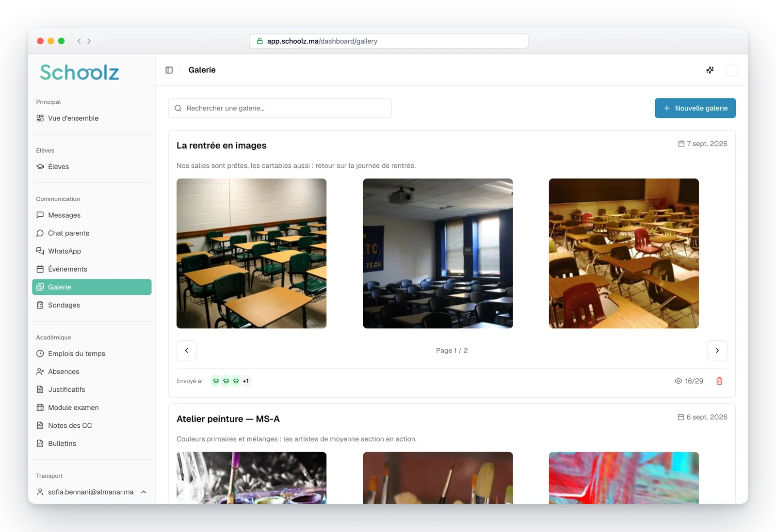Open Absences page
This screenshot has width=776, height=532.
tap(92, 371)
